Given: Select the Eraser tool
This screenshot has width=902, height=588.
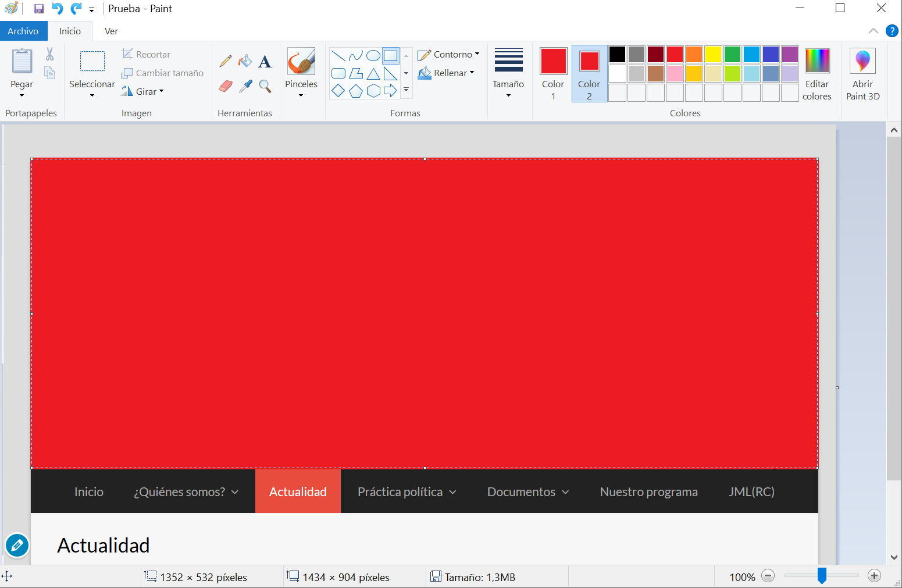Looking at the screenshot, I should [226, 86].
